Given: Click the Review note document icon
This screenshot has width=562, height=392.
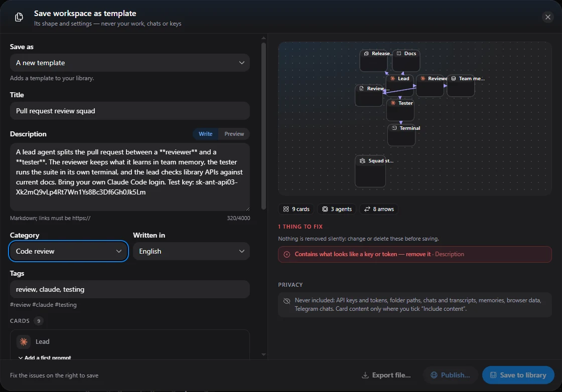Looking at the screenshot, I should pyautogui.click(x=362, y=88).
